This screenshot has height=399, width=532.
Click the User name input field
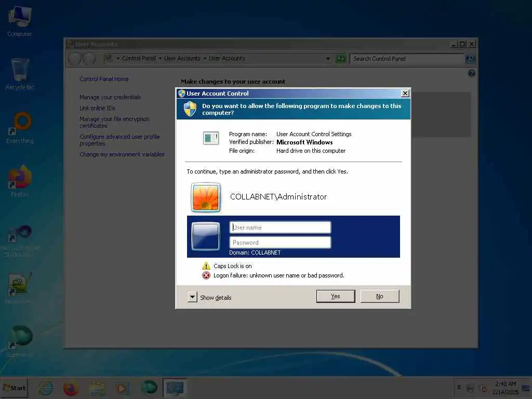280,228
